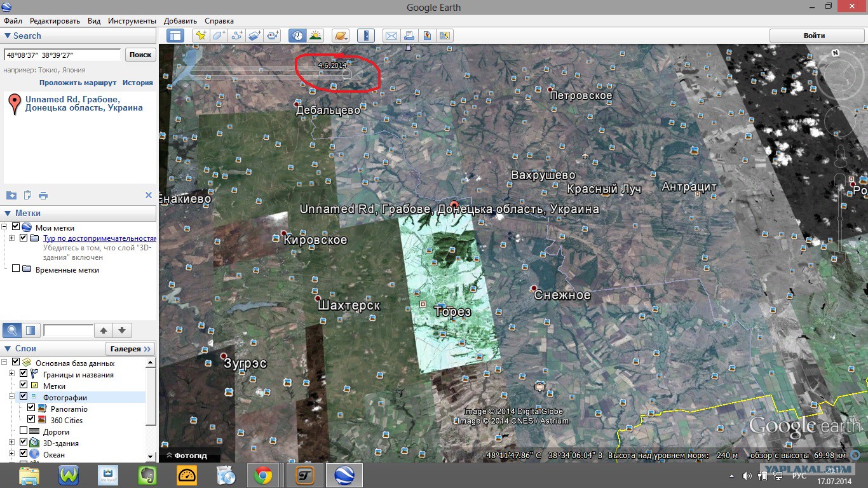
Task: Uncheck the Panoramio layer checkbox
Action: click(31, 408)
